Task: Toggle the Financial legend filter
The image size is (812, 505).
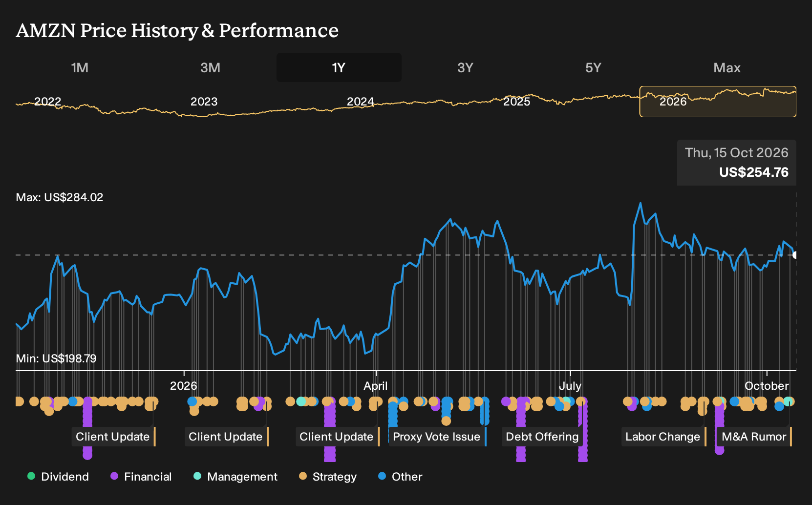Action: coord(141,477)
